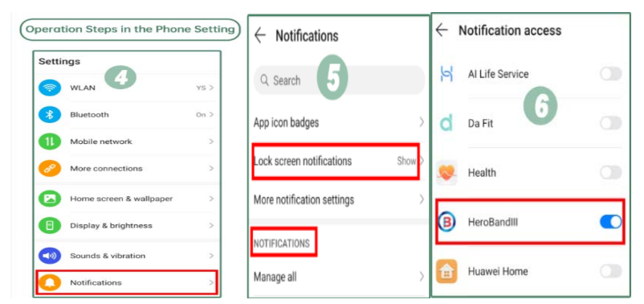
Task: Open Display & brightness entry
Action: tap(127, 225)
